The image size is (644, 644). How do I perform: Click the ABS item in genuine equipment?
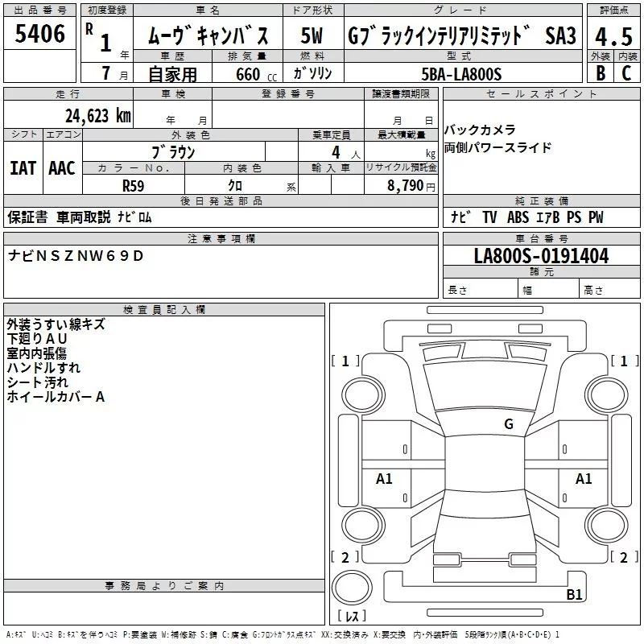518,217
